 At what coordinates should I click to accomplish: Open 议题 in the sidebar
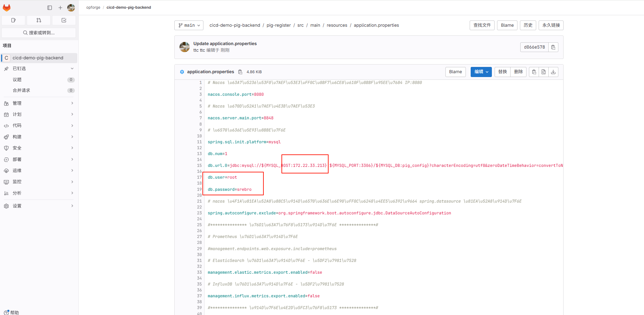17,80
